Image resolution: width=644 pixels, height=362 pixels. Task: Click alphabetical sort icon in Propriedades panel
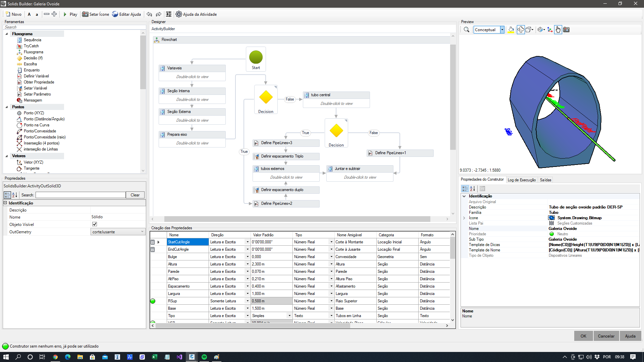[x=14, y=195]
